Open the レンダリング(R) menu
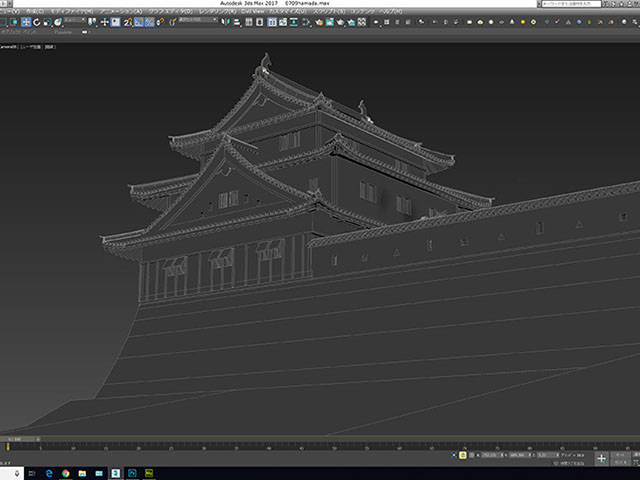 tap(218, 11)
